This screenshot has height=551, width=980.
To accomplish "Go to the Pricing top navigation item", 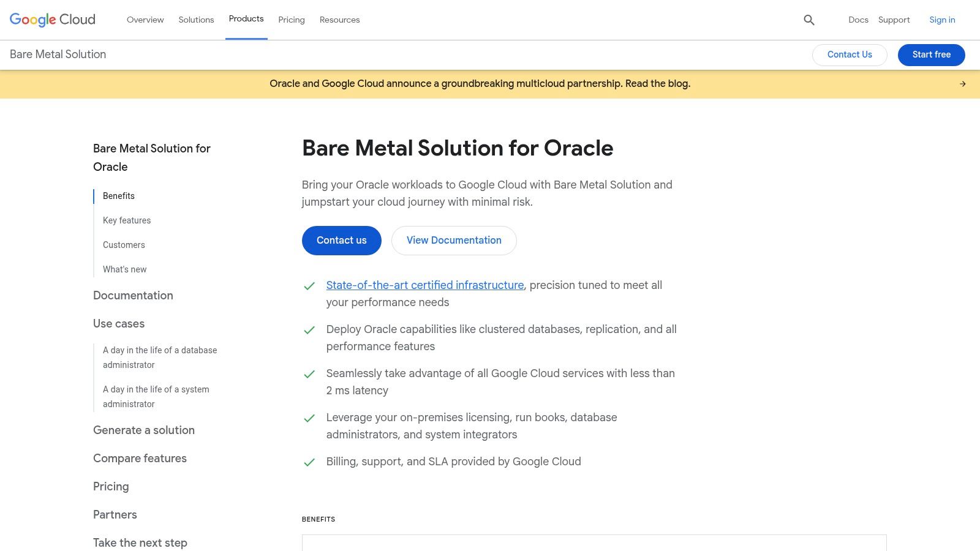I will 291,20.
